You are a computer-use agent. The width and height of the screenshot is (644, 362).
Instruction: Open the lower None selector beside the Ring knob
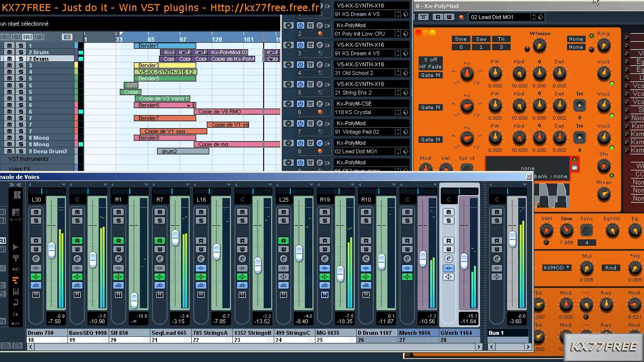(576, 47)
